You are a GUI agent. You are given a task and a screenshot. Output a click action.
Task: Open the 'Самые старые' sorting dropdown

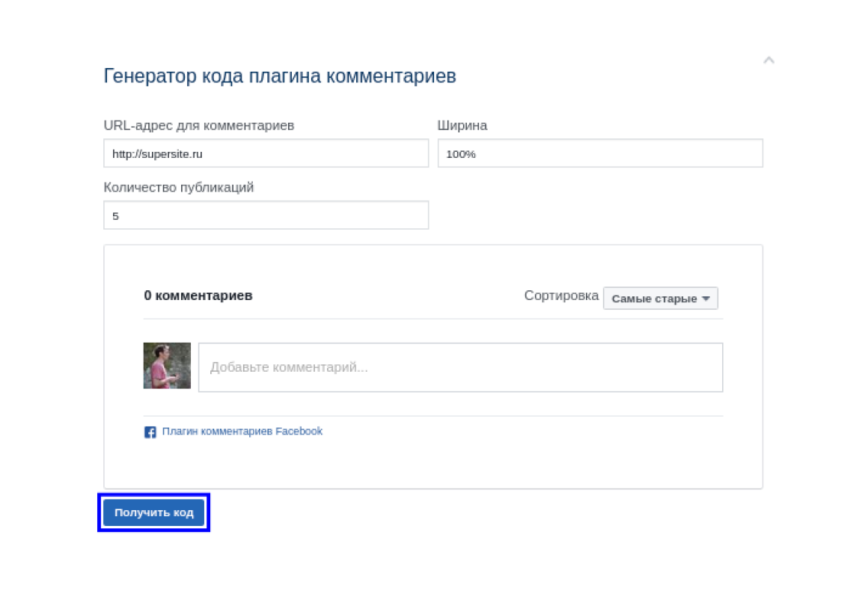point(661,298)
